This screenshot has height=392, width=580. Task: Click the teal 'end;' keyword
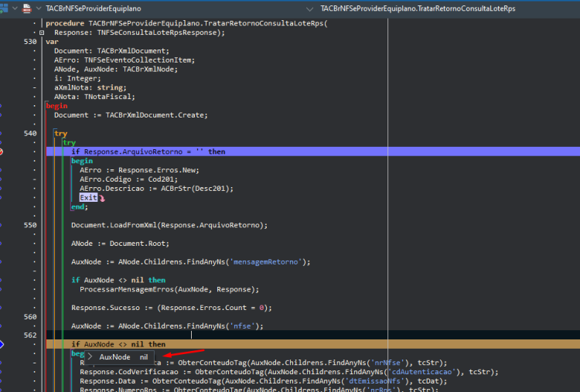[80, 207]
